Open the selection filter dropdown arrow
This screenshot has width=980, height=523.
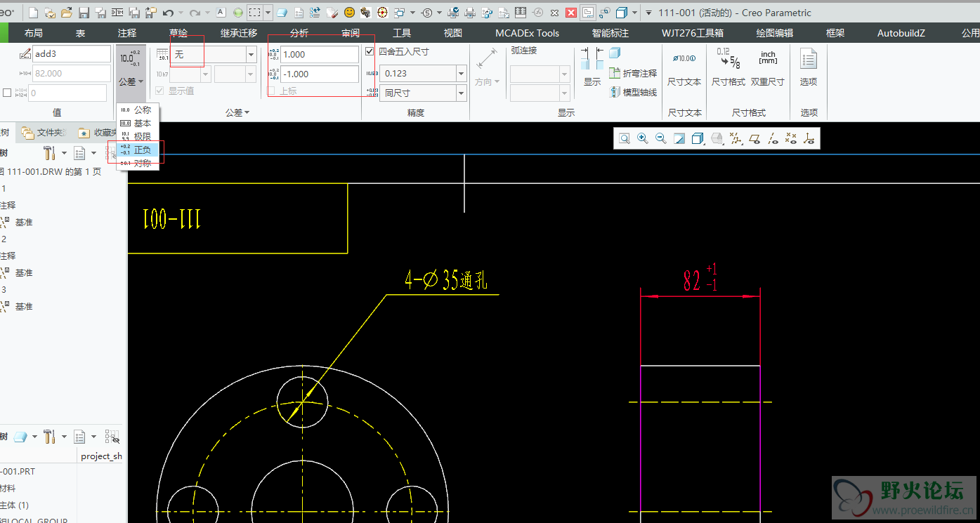268,13
